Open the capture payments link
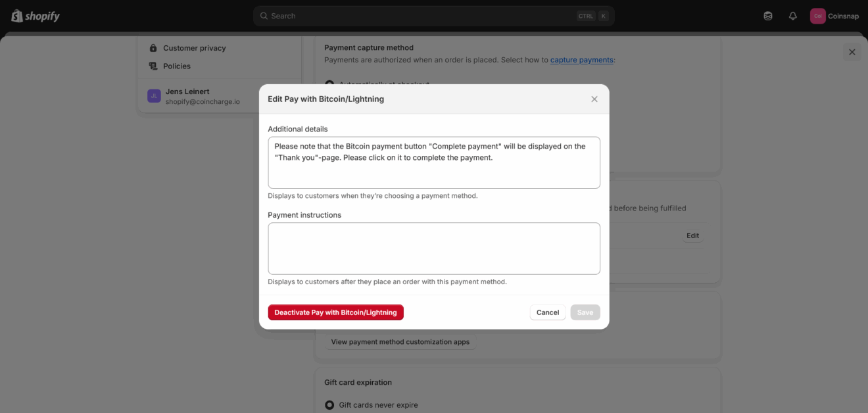 click(x=581, y=60)
